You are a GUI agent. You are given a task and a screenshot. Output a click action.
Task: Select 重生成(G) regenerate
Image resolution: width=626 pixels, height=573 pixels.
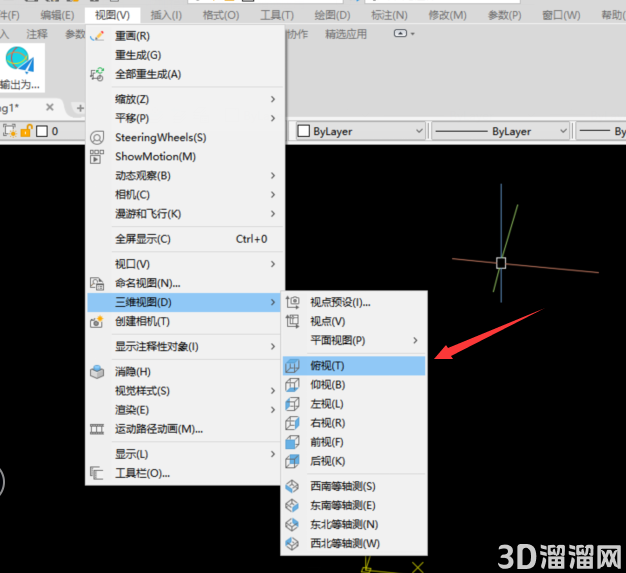point(184,55)
